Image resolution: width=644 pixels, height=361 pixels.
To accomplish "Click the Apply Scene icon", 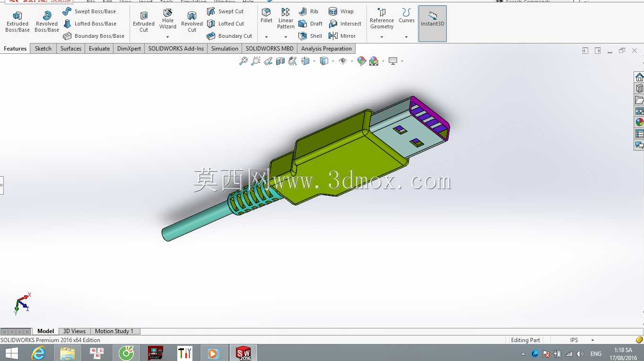I will [374, 61].
